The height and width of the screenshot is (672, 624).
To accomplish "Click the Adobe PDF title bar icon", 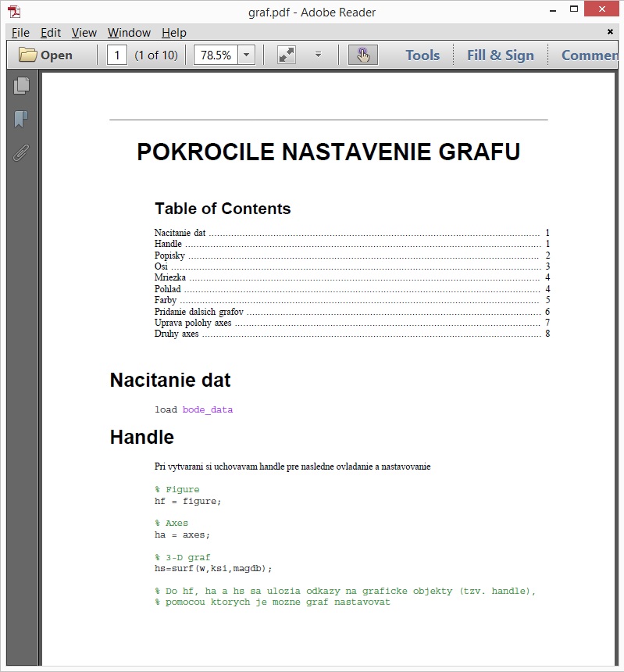I will [15, 12].
